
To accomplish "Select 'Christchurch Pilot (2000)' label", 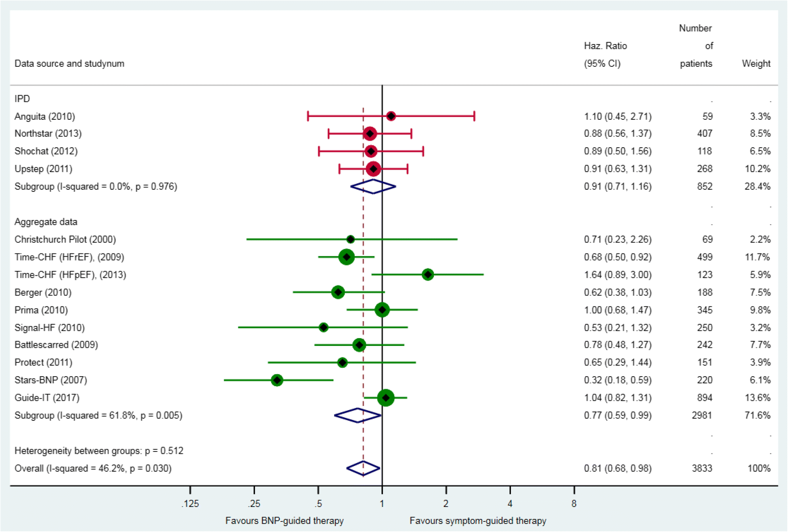I will click(x=65, y=240).
